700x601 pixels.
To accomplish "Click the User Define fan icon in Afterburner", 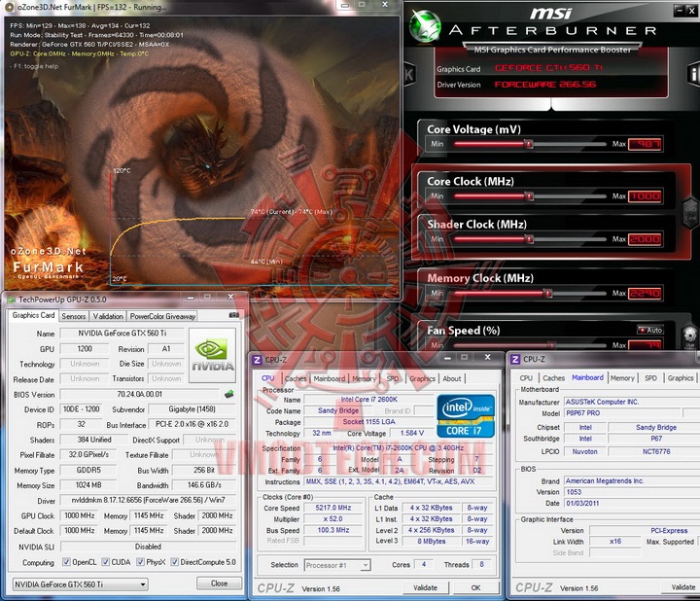I will click(x=689, y=336).
